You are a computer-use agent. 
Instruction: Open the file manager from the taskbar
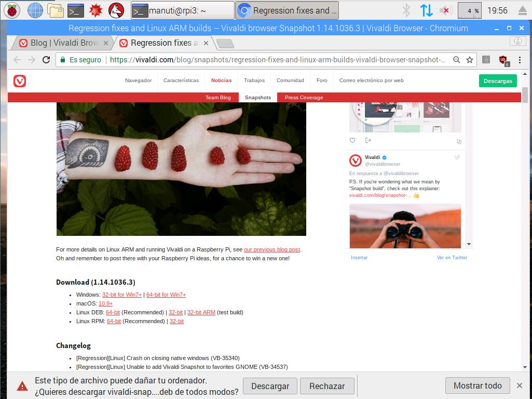56,10
